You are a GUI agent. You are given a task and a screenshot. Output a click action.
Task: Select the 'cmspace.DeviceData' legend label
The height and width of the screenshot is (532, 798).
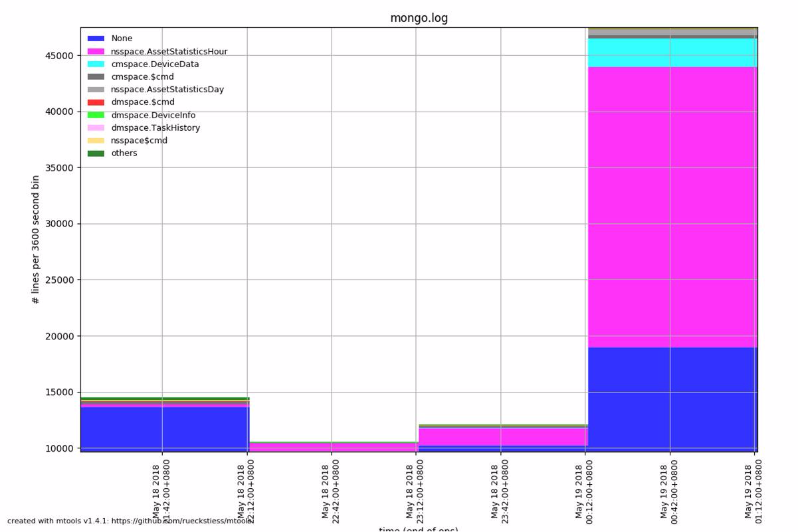[155, 64]
